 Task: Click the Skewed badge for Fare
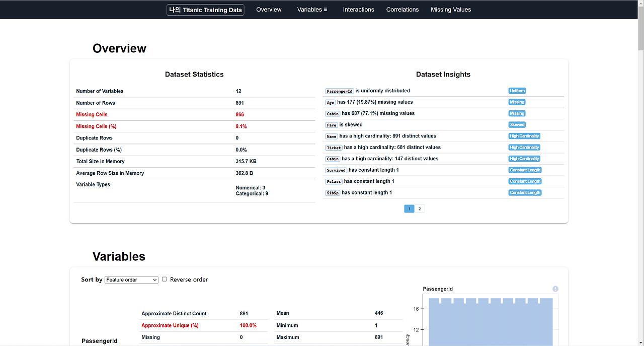click(517, 124)
